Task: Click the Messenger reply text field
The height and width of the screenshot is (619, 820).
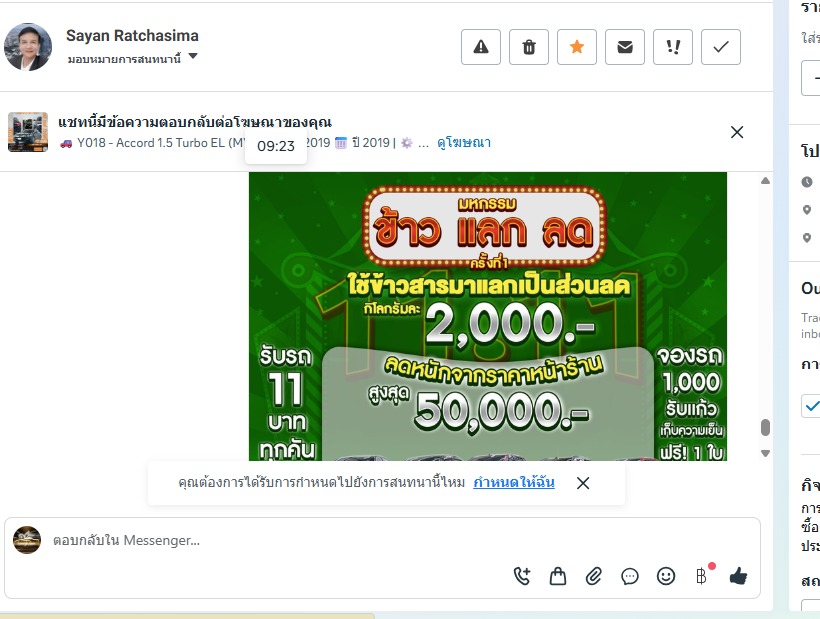Action: (x=382, y=540)
